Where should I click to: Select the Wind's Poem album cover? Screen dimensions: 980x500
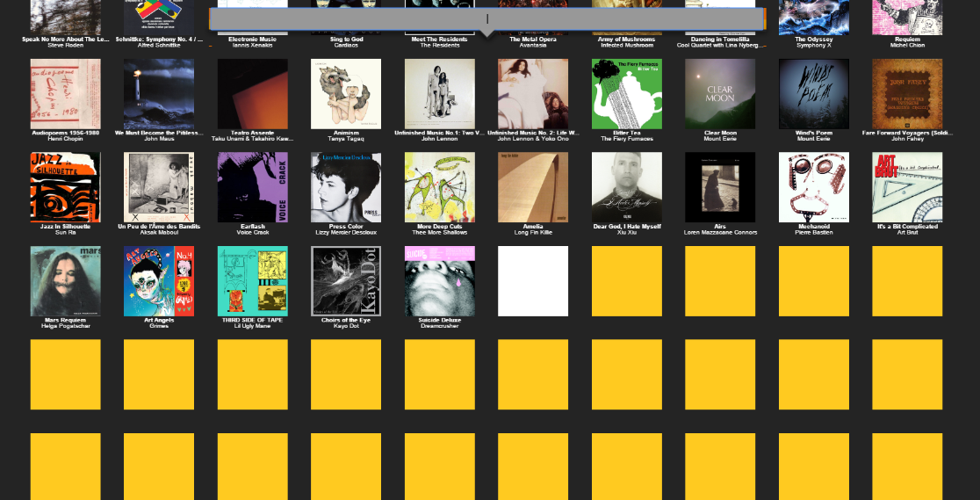(814, 94)
